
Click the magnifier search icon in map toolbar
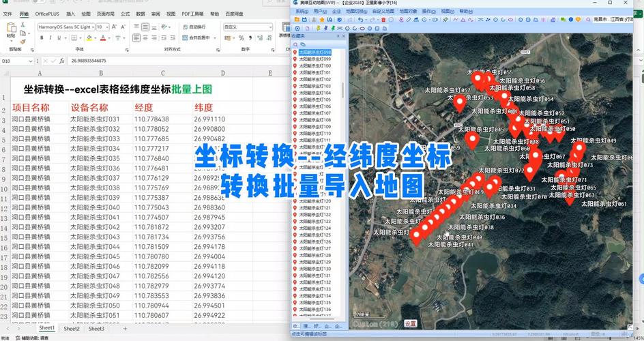588,20
